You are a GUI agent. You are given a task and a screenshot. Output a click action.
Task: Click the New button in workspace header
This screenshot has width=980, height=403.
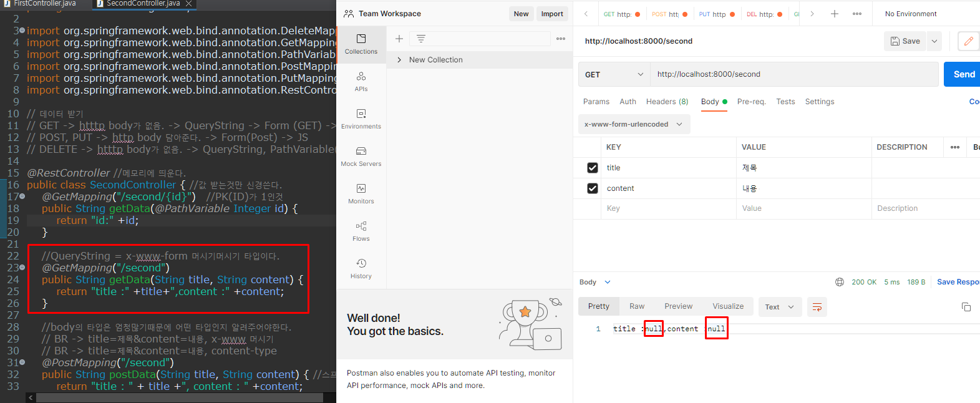pyautogui.click(x=522, y=14)
